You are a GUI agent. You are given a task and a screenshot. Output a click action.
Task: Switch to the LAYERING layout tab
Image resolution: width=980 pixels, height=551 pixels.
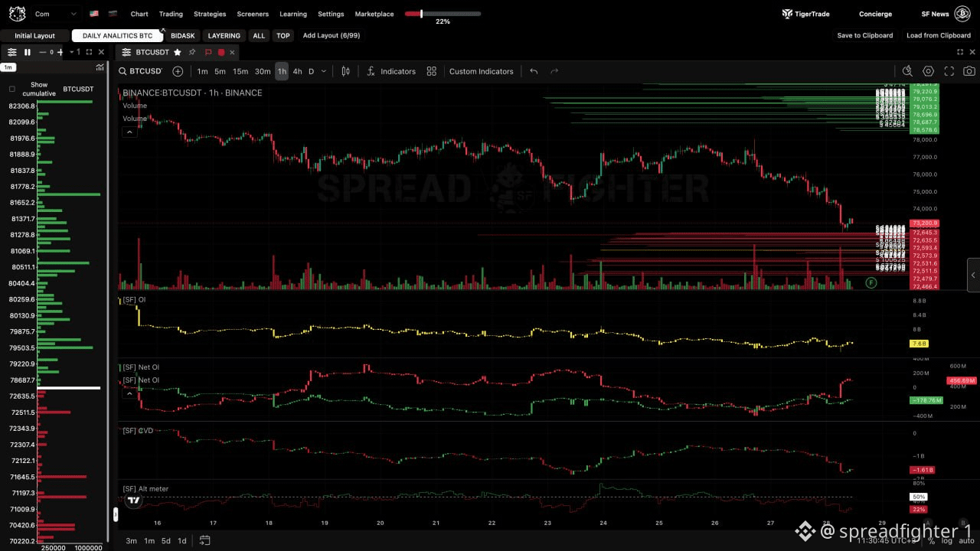coord(224,36)
